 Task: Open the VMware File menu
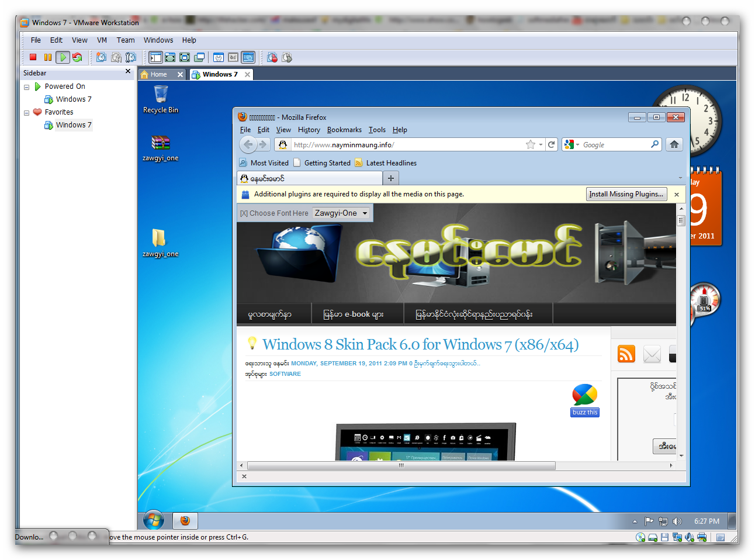coord(36,40)
